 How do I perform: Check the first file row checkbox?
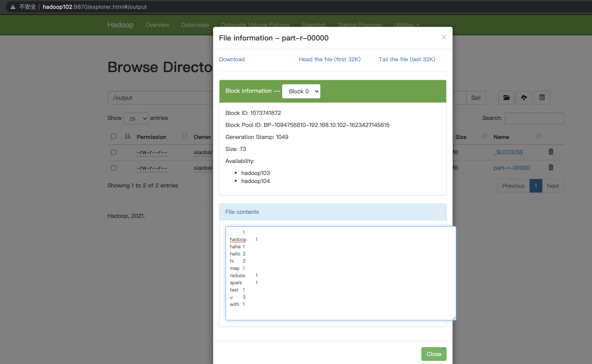(x=113, y=152)
